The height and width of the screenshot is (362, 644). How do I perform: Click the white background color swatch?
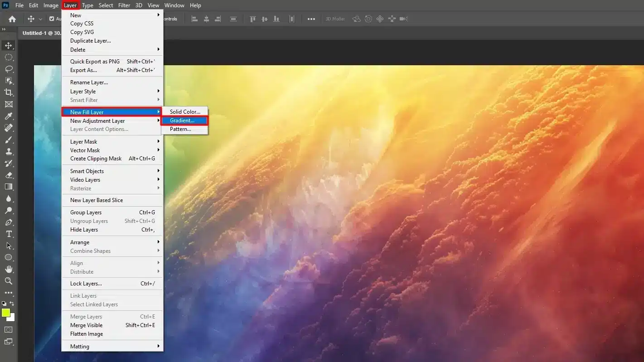[x=12, y=318]
